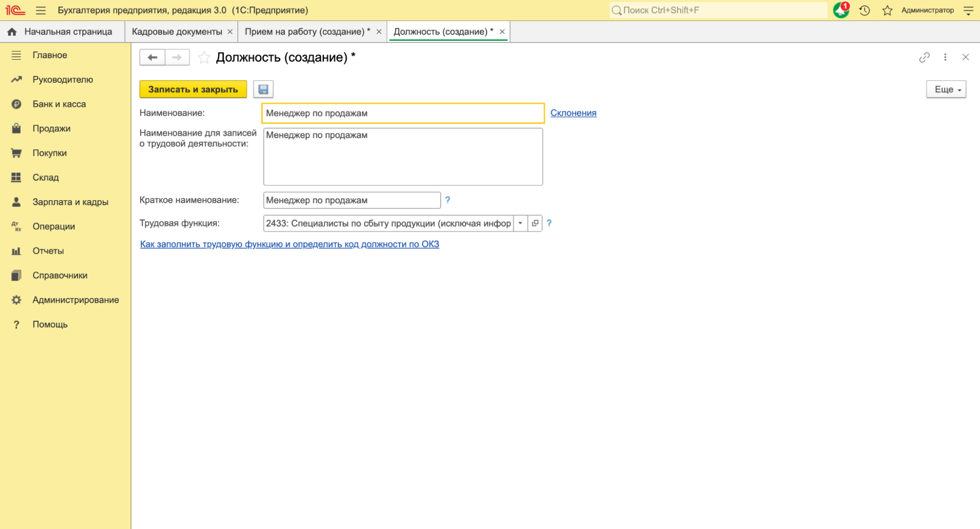Image resolution: width=980 pixels, height=529 pixels.
Task: Switch to the Прием на работу tab
Action: pos(307,31)
